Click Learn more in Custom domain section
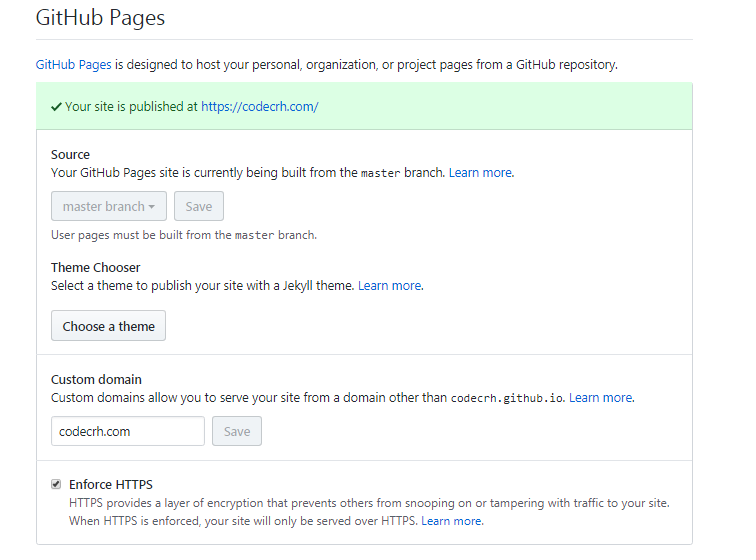Screen dimensions: 756x560 click(600, 398)
